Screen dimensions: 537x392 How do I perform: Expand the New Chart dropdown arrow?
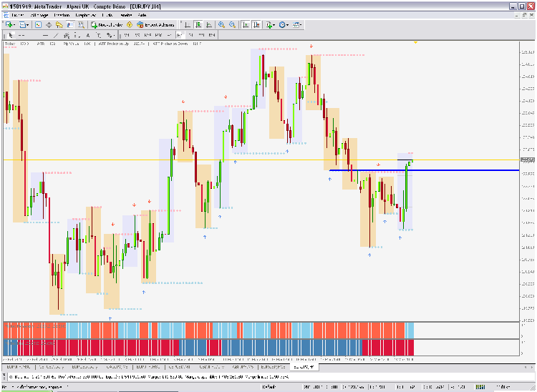pyautogui.click(x=14, y=24)
